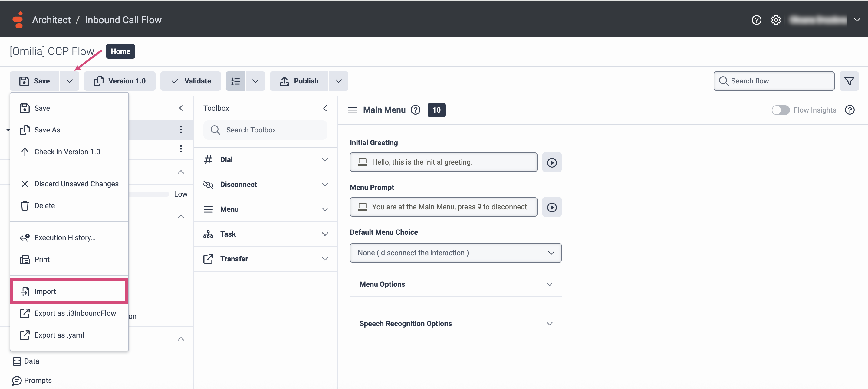Choose Export as .yaml menu item
This screenshot has height=389, width=868.
pos(59,335)
